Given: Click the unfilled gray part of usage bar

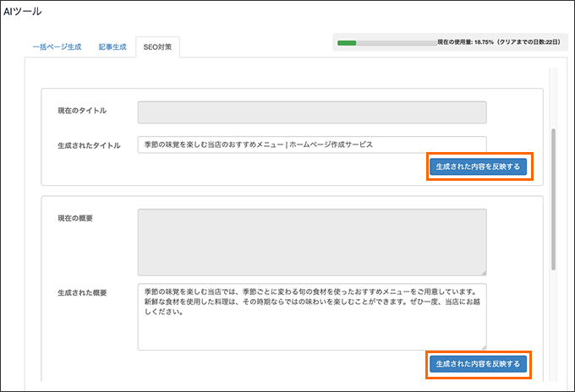Looking at the screenshot, I should pos(397,43).
